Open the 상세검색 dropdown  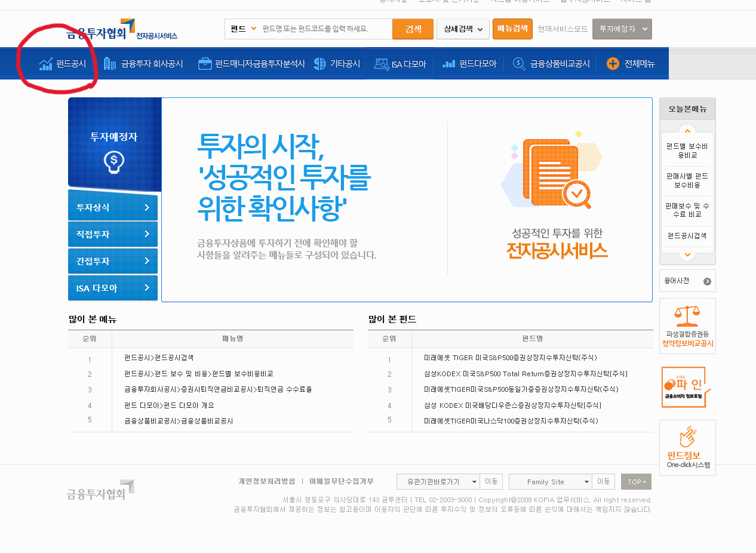pos(463,29)
